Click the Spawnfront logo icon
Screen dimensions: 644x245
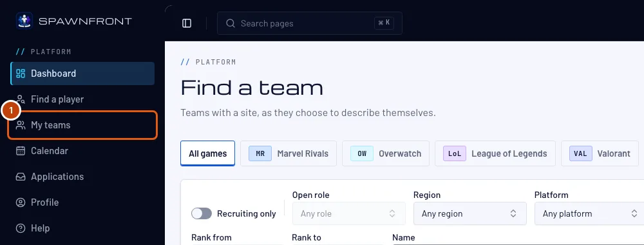24,21
